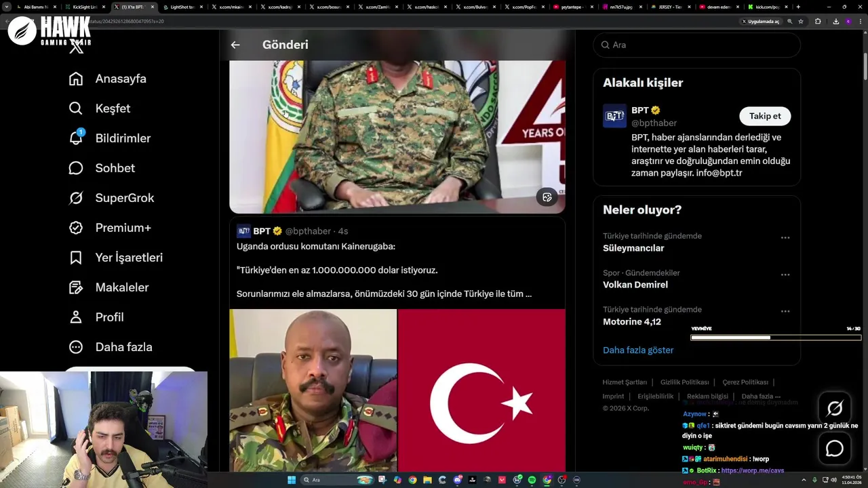Switch to the KickSight browser tab

pyautogui.click(x=85, y=7)
